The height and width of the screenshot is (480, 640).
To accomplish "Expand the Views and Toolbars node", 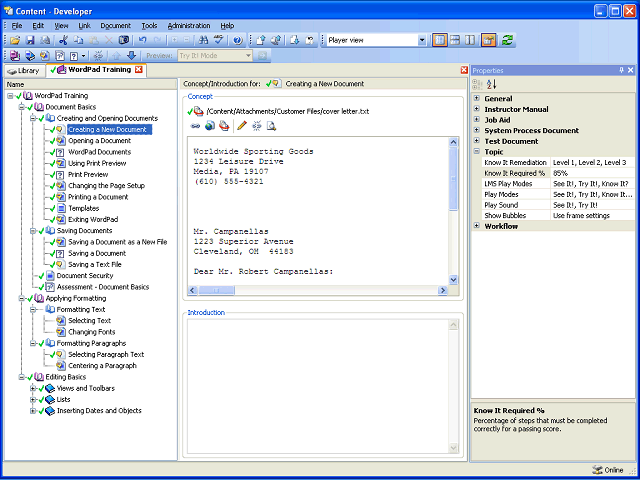I will pyautogui.click(x=33, y=388).
